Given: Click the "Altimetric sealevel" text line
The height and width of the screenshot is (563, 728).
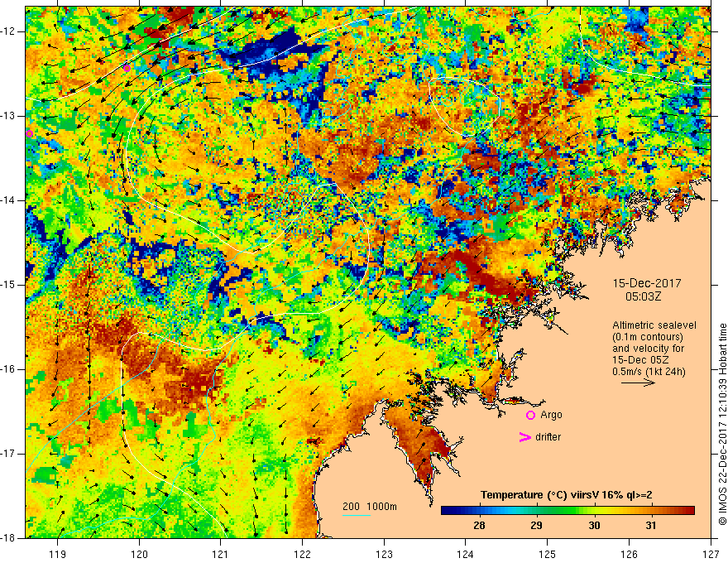Looking at the screenshot, I should (x=654, y=325).
